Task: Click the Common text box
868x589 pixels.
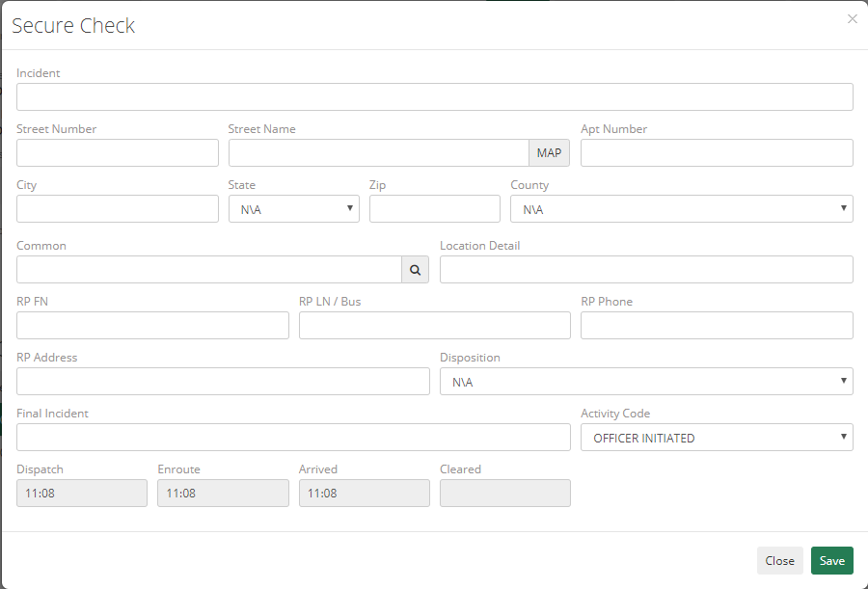Action: tap(209, 270)
